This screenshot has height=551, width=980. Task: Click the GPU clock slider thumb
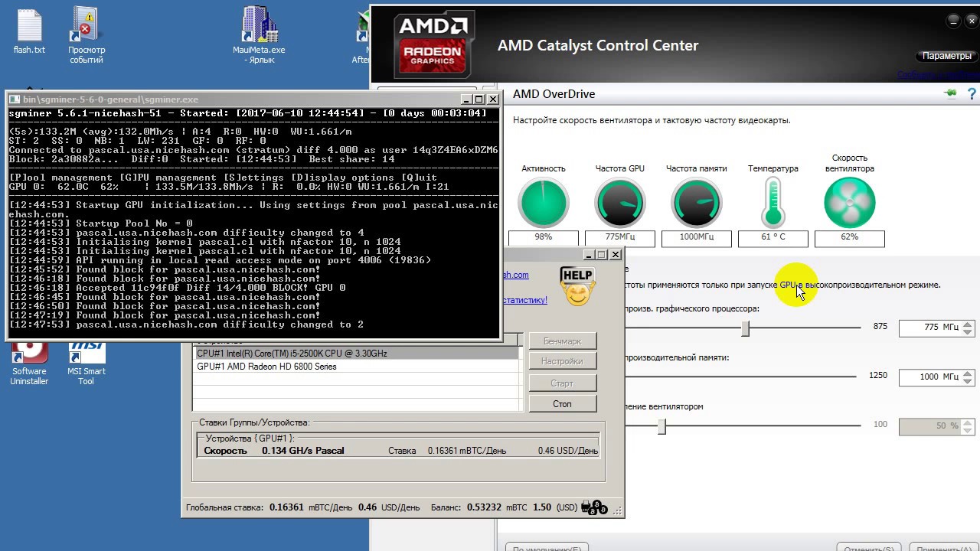[x=745, y=328]
